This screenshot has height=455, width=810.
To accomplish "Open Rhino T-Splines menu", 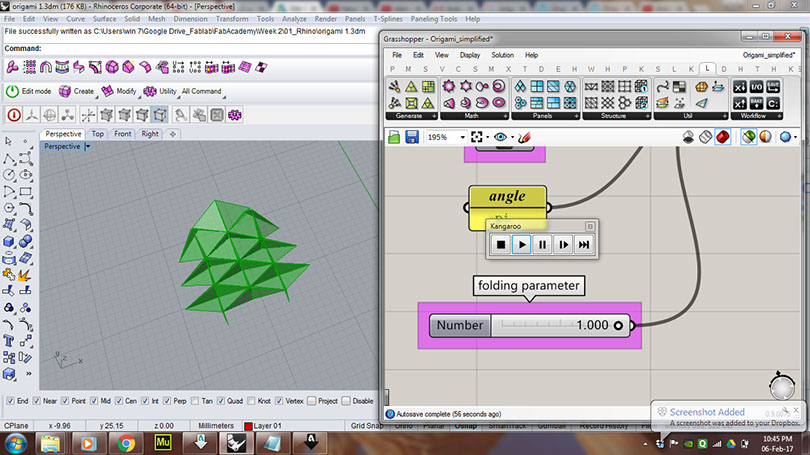I will click(x=388, y=19).
